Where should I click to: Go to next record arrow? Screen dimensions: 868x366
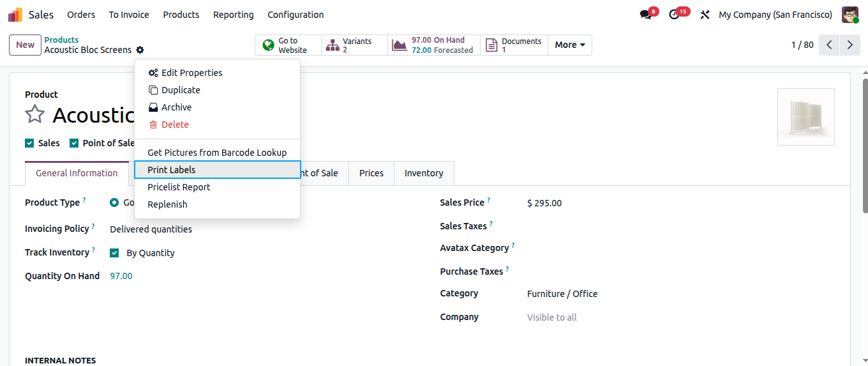pos(849,45)
